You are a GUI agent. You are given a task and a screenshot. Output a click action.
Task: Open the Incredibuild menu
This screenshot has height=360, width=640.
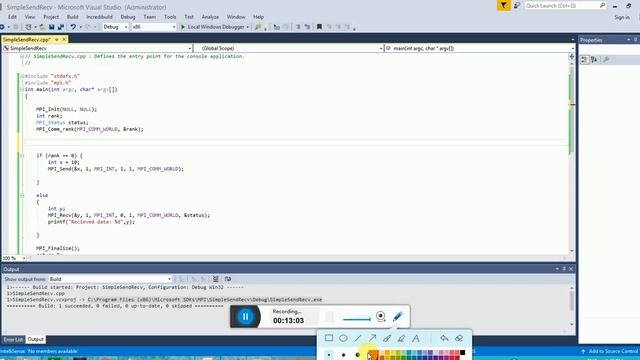pyautogui.click(x=99, y=17)
